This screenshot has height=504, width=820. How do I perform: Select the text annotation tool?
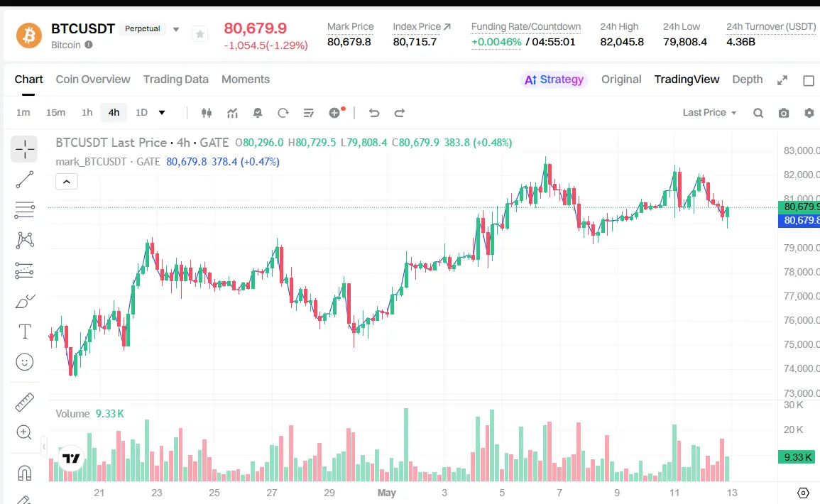[25, 332]
